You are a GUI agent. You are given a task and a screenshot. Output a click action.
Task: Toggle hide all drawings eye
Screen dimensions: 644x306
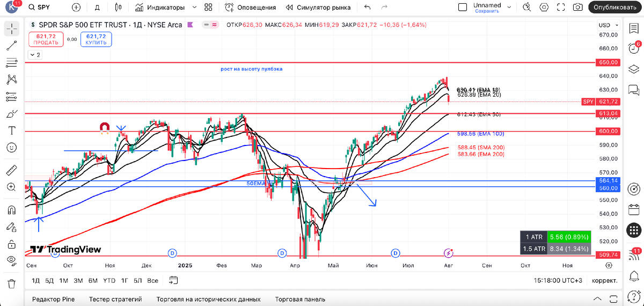(x=12, y=260)
